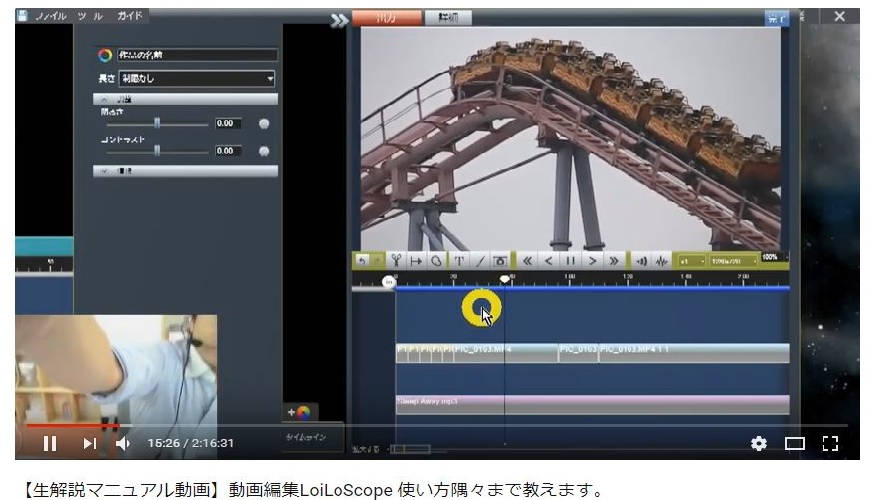Select the scissors cut tool

[396, 260]
